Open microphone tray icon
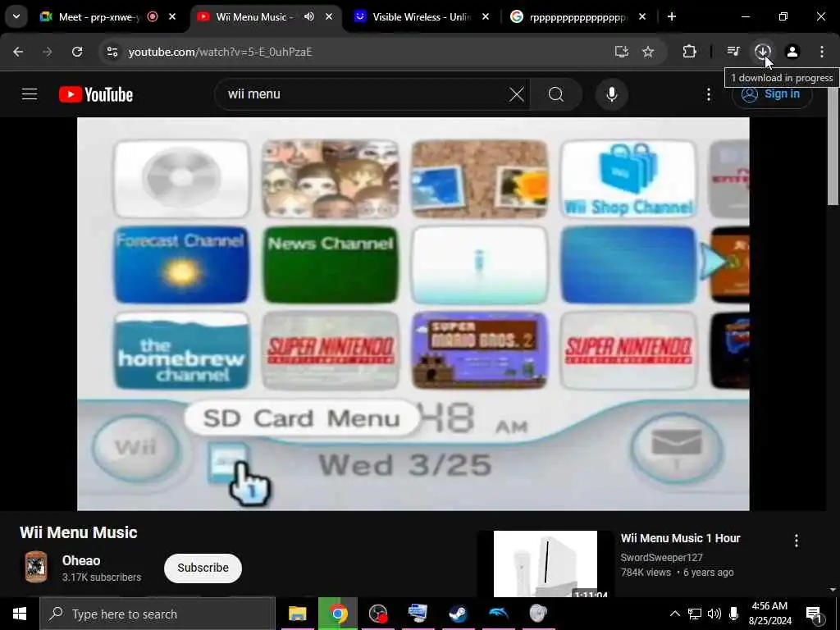The height and width of the screenshot is (630, 840). (734, 614)
